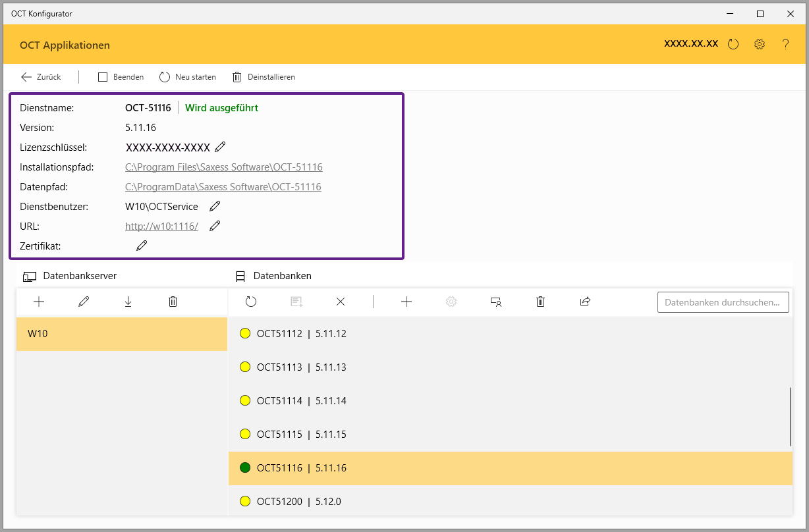Open the Installationspfad link
Viewport: 809px width, 532px height.
tap(223, 167)
